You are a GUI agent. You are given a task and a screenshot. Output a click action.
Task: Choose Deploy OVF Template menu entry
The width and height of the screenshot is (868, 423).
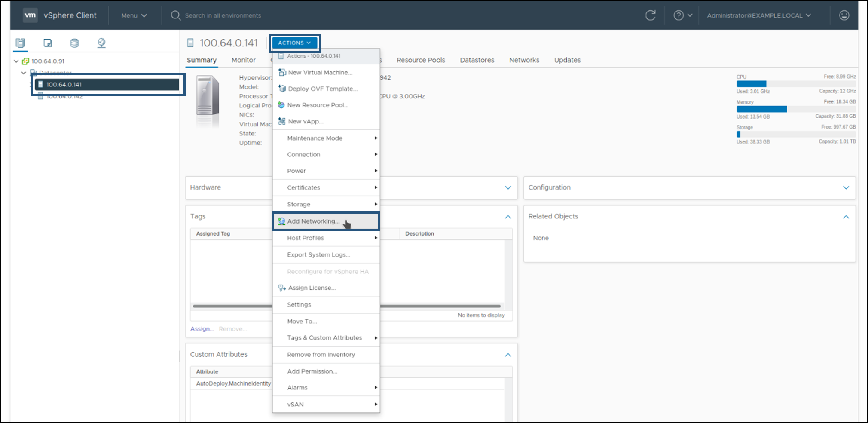click(326, 89)
